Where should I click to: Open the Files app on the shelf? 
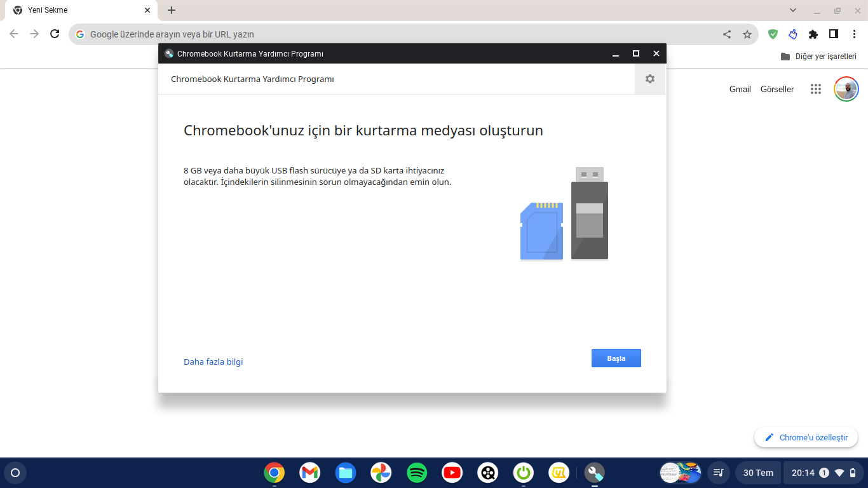tap(346, 473)
